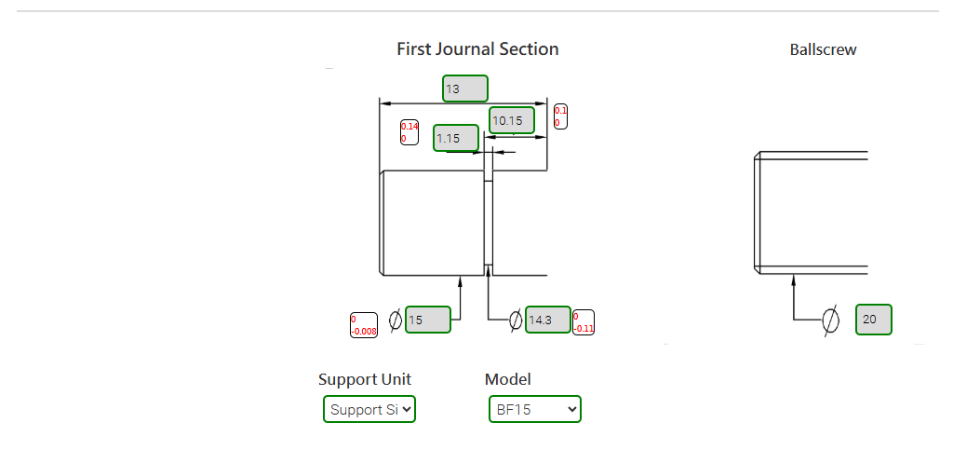Select the 0.1 / 0 tolerance box
This screenshot has height=450, width=980.
pos(560,116)
